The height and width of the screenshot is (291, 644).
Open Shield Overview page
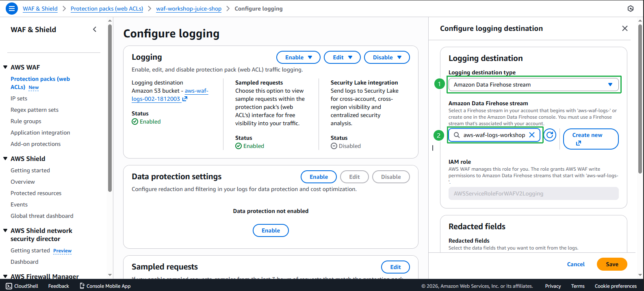pyautogui.click(x=23, y=182)
